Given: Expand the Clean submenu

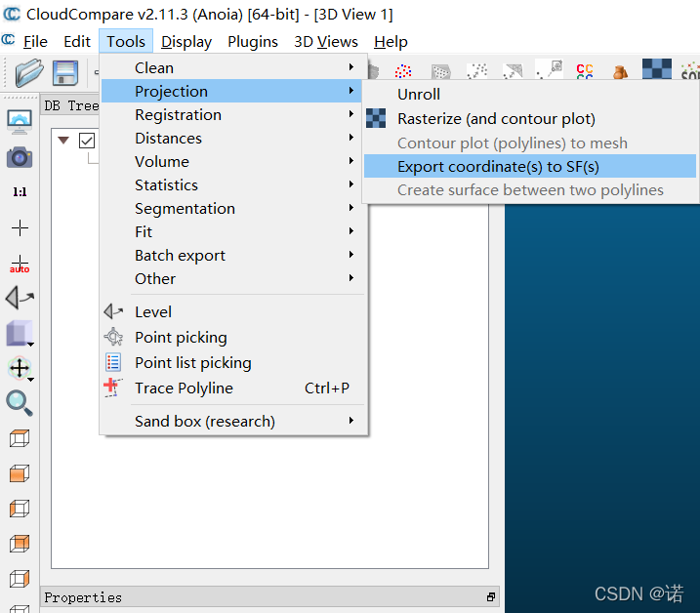Looking at the screenshot, I should [x=233, y=68].
